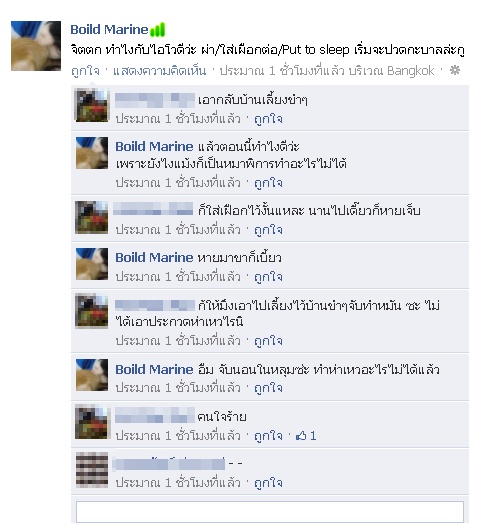Click the plaid avatar on the last comment
Screen dimensions: 485x523
tap(92, 470)
